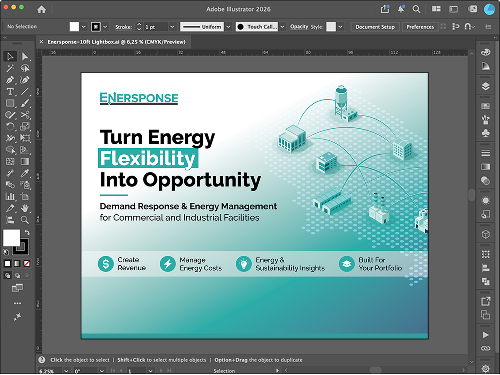Select the Artboard tool

25,197
